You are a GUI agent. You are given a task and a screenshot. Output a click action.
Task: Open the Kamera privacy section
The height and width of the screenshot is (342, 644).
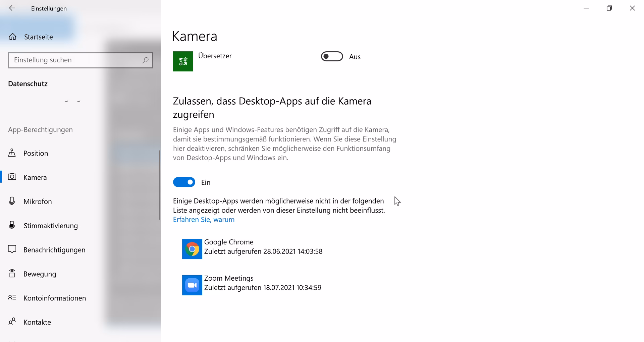[35, 177]
